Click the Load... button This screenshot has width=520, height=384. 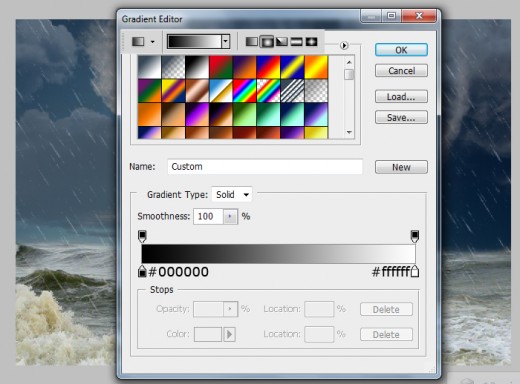(x=401, y=97)
